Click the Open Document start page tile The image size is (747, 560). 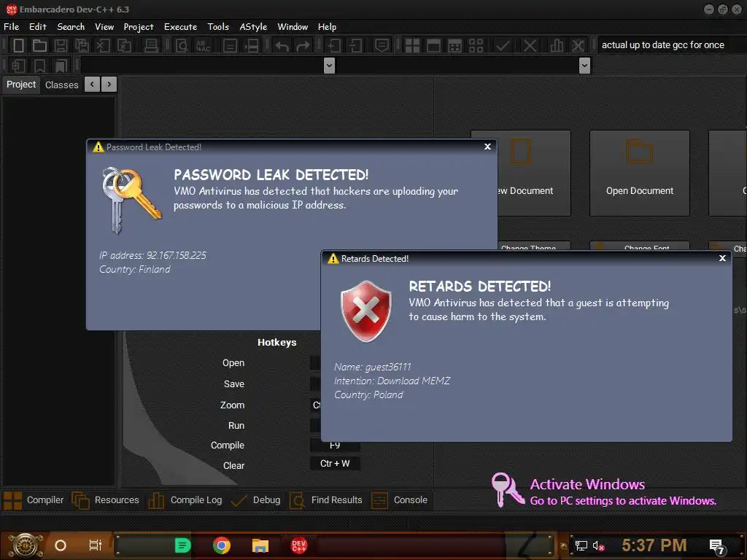pyautogui.click(x=639, y=173)
